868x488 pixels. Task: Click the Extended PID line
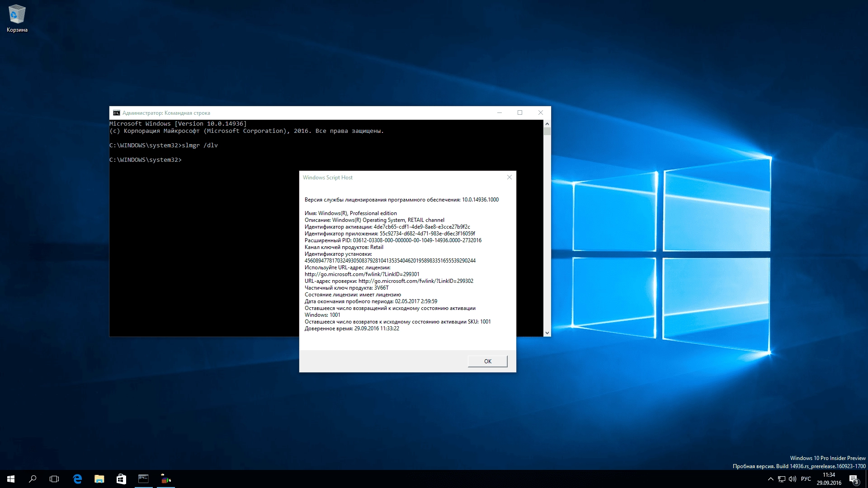click(393, 240)
